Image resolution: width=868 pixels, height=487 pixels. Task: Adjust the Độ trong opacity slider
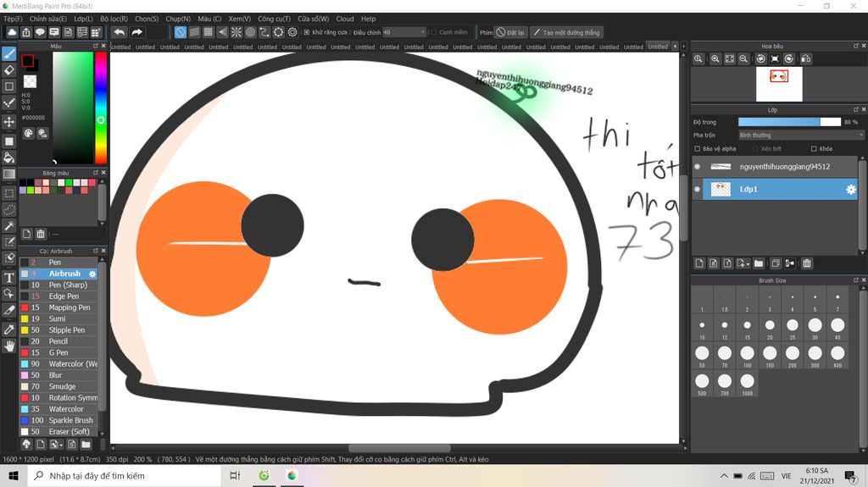pyautogui.click(x=789, y=122)
